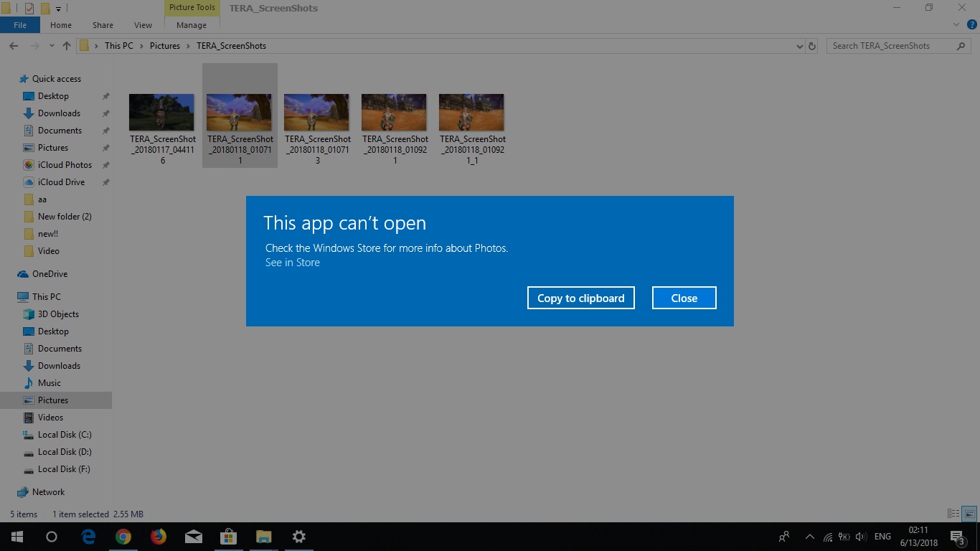Open the Manage tab under Picture Tools
980x551 pixels.
(192, 25)
